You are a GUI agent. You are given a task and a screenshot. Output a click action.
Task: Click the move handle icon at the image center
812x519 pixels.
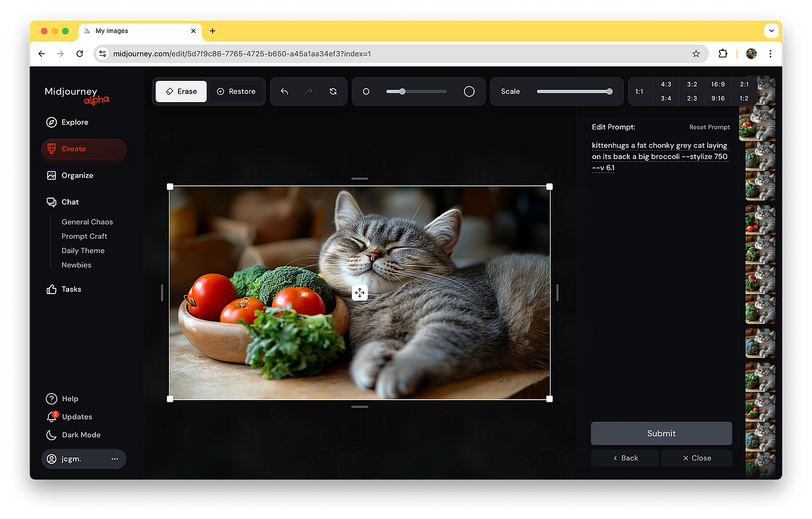(x=360, y=293)
